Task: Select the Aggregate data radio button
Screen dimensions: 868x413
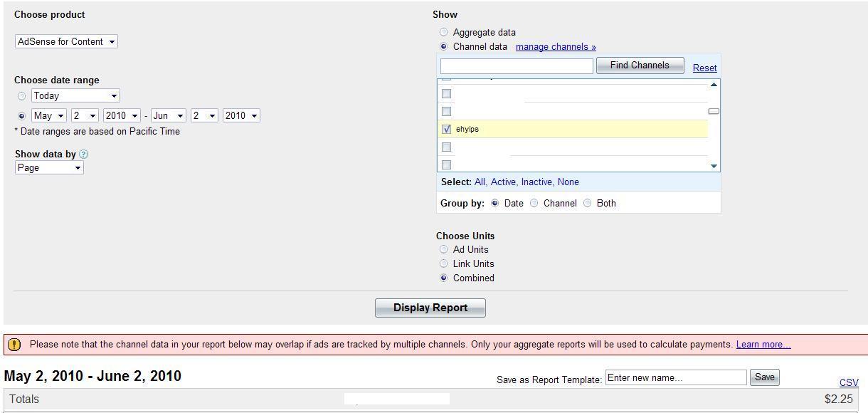Action: [x=444, y=32]
